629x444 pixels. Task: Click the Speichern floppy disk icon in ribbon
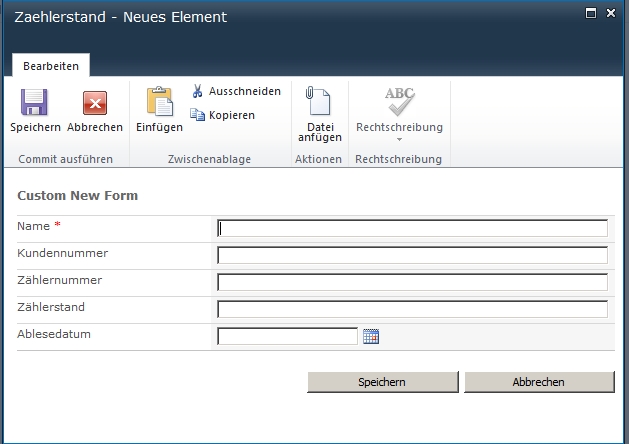(x=35, y=104)
